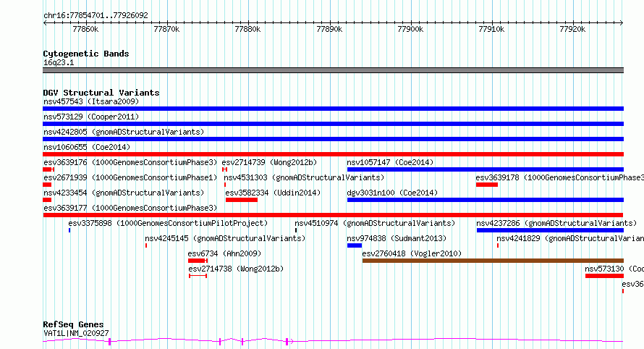The image size is (644, 349).
Task: Open variant label nsv457543 (Itsara2009)
Action: point(91,101)
